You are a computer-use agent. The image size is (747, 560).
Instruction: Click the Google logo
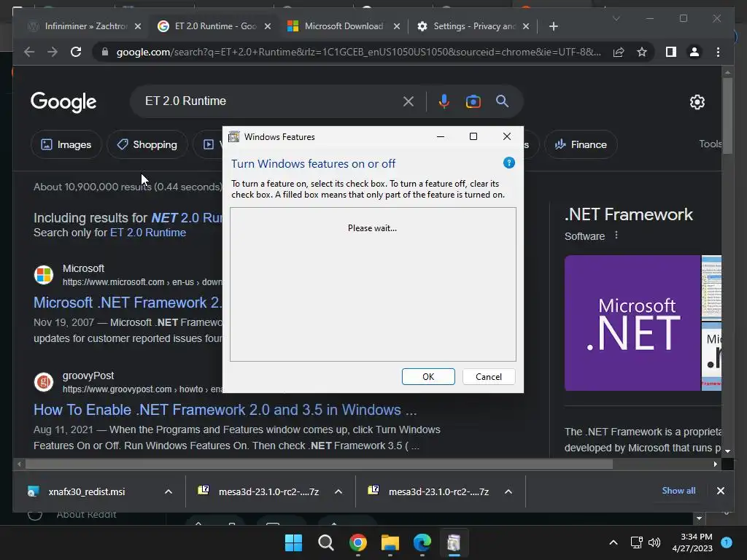(63, 101)
